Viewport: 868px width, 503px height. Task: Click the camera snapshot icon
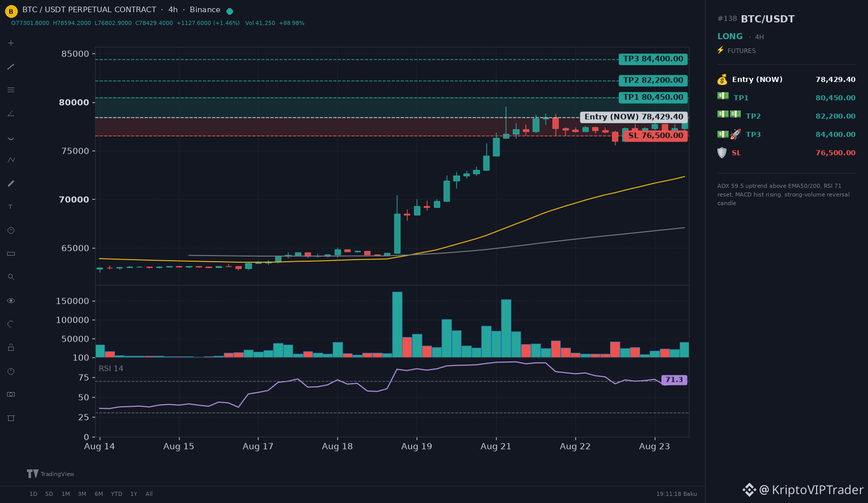pyautogui.click(x=11, y=395)
